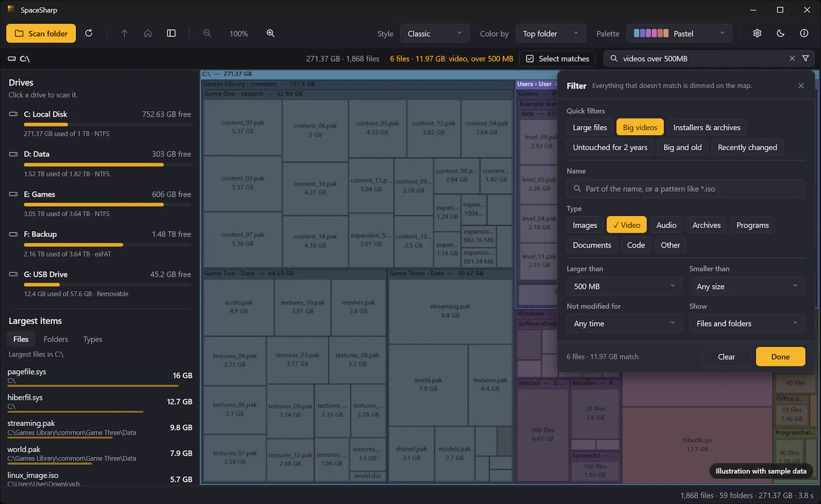
Task: Open settings gear icon
Action: pos(757,33)
